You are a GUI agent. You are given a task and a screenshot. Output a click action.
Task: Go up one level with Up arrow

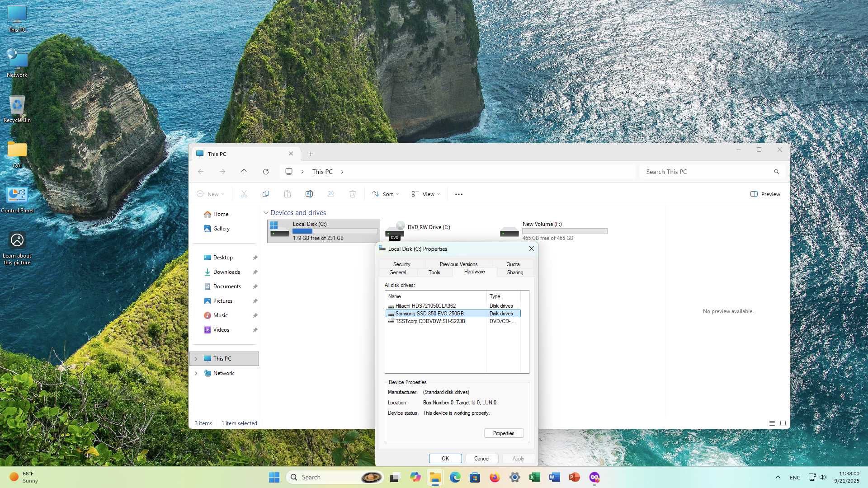(x=244, y=172)
